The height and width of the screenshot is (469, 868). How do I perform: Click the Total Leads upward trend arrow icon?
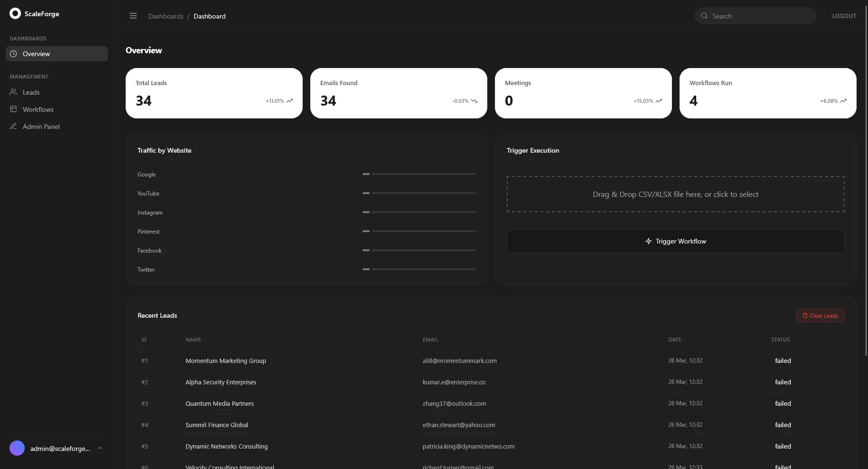pyautogui.click(x=289, y=101)
